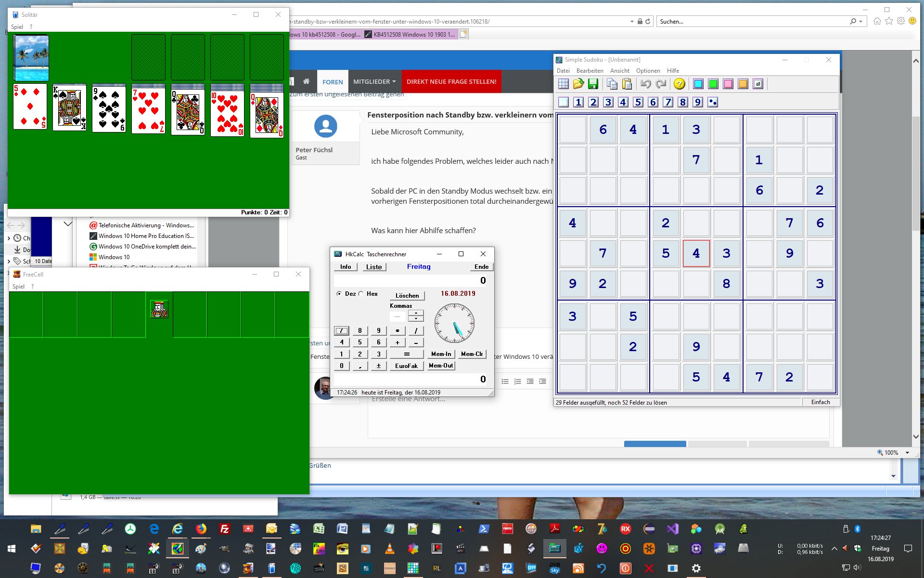
Task: Click the numbered list icon in reply editor
Action: [517, 381]
